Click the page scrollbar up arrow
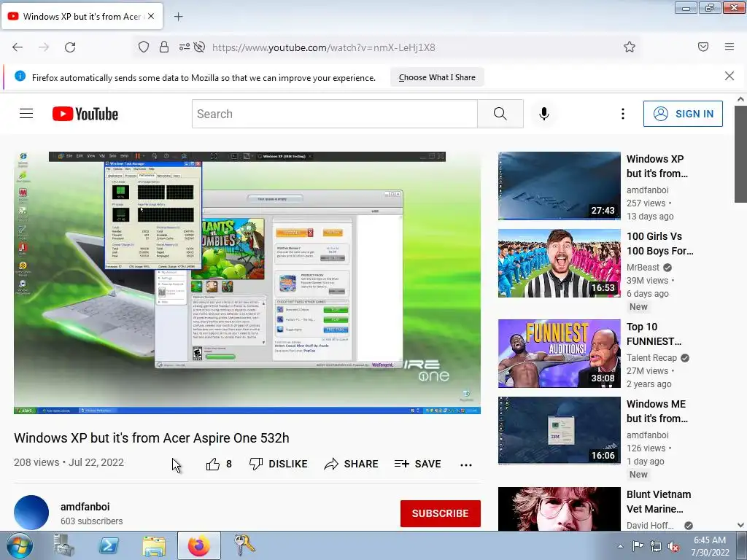The image size is (747, 560). pos(740,99)
